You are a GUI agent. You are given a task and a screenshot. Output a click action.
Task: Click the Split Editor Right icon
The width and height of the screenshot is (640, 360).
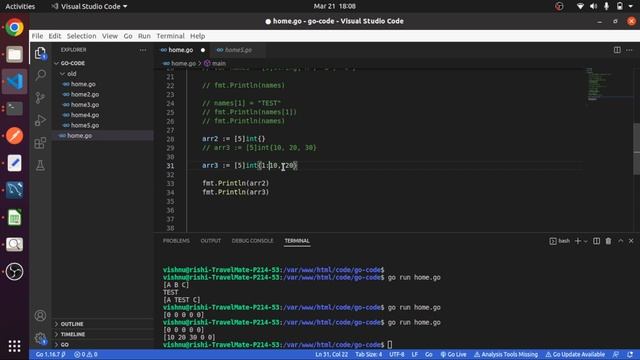click(617, 50)
